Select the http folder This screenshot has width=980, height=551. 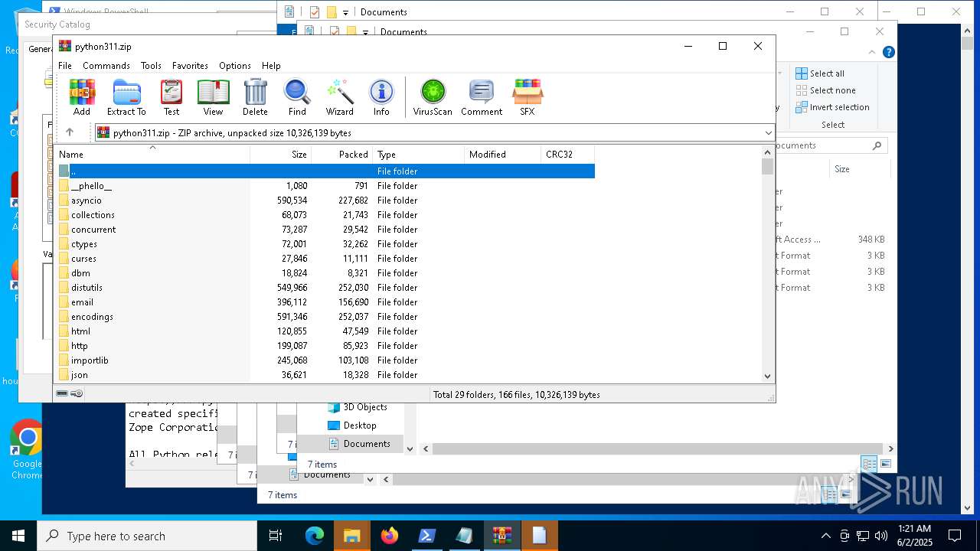click(x=326, y=346)
